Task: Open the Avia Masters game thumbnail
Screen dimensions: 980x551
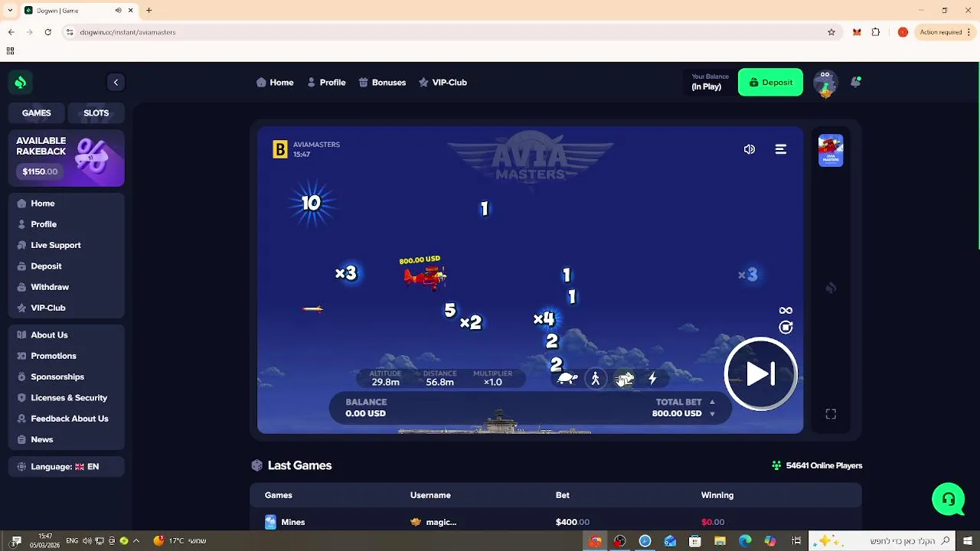Action: (831, 150)
